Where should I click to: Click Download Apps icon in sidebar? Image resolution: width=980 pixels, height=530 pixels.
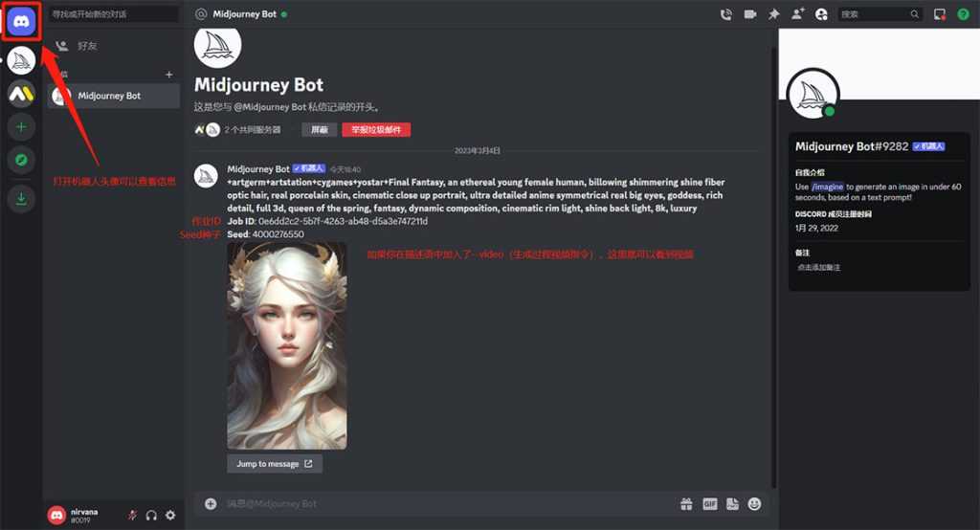tap(21, 199)
